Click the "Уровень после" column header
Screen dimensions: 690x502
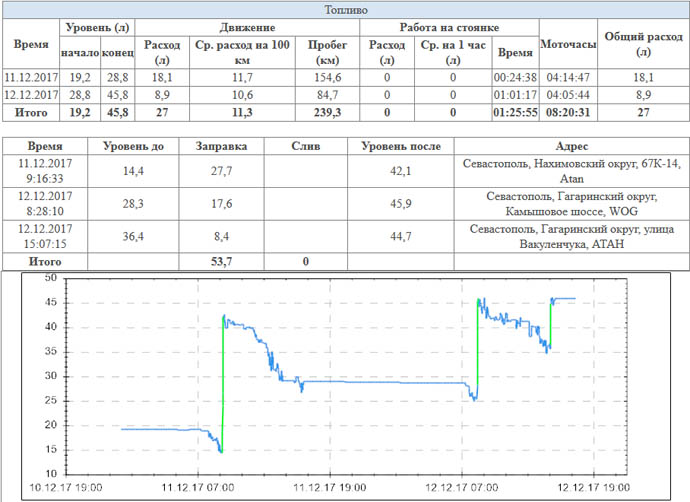click(399, 146)
